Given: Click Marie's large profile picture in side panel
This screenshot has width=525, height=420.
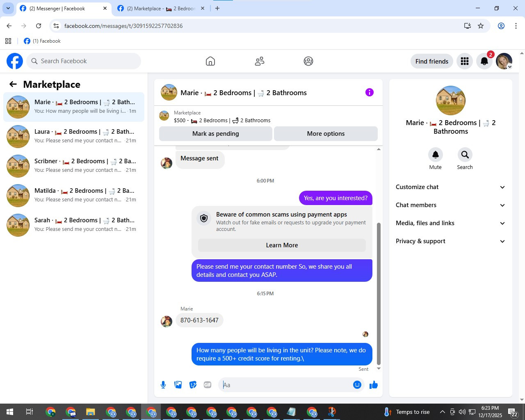Looking at the screenshot, I should 451,100.
